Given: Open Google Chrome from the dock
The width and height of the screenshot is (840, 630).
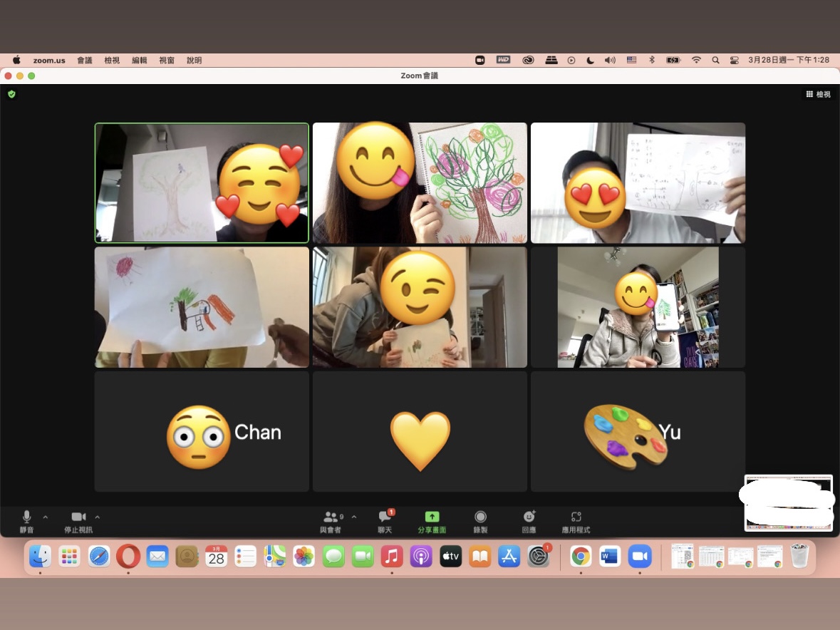Looking at the screenshot, I should (x=581, y=556).
